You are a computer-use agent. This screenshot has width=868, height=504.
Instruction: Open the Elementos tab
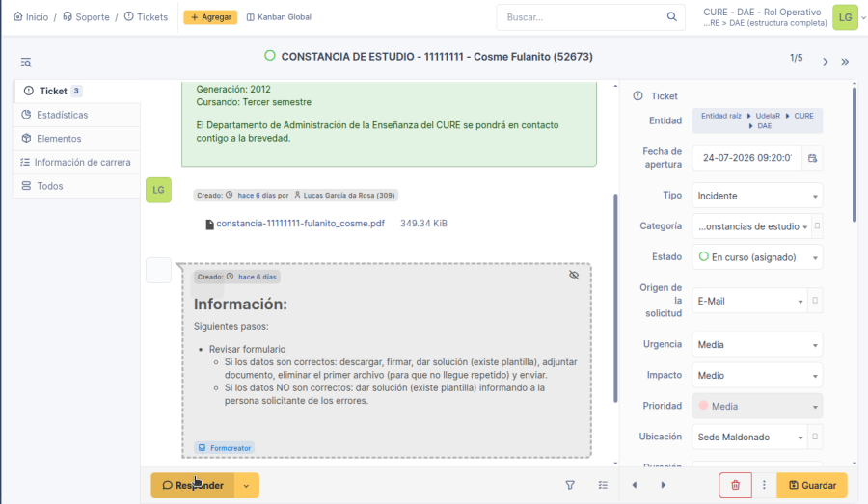click(76, 139)
